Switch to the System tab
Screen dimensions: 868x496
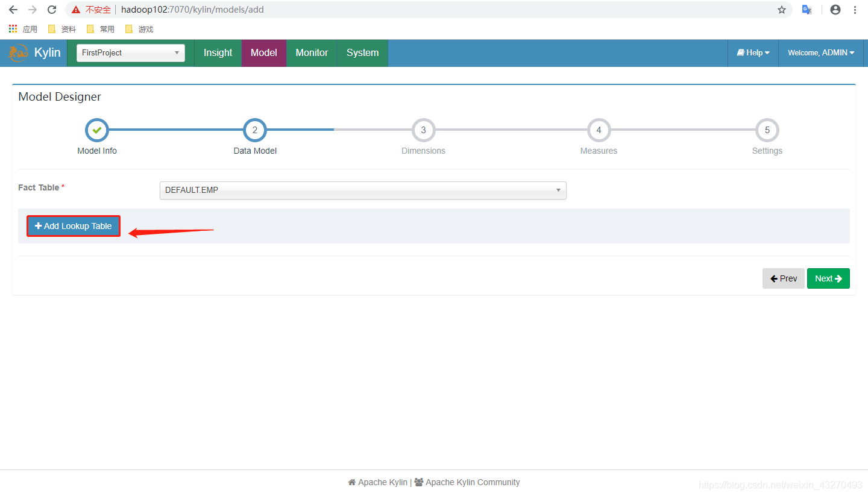tap(363, 53)
